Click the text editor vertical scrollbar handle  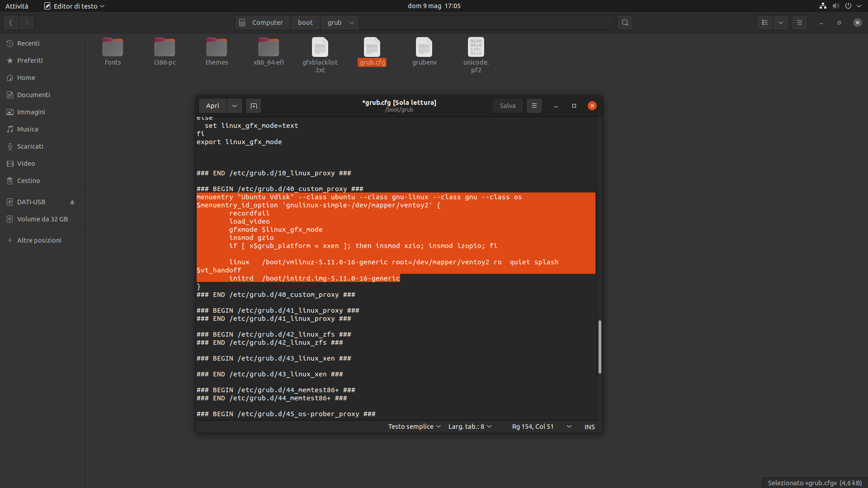(600, 347)
